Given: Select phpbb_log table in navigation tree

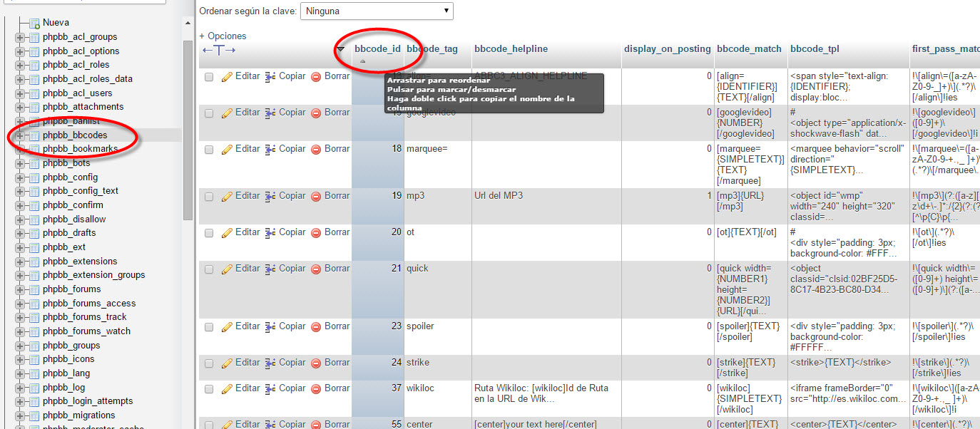Looking at the screenshot, I should [x=63, y=388].
